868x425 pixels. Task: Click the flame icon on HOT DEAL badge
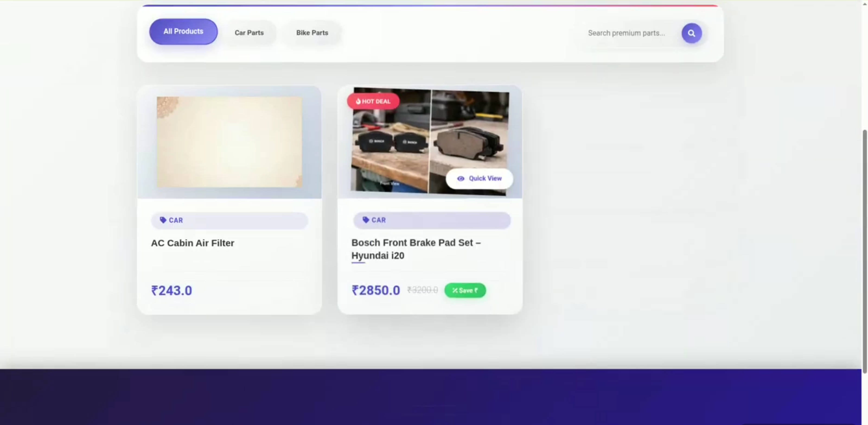pos(358,101)
